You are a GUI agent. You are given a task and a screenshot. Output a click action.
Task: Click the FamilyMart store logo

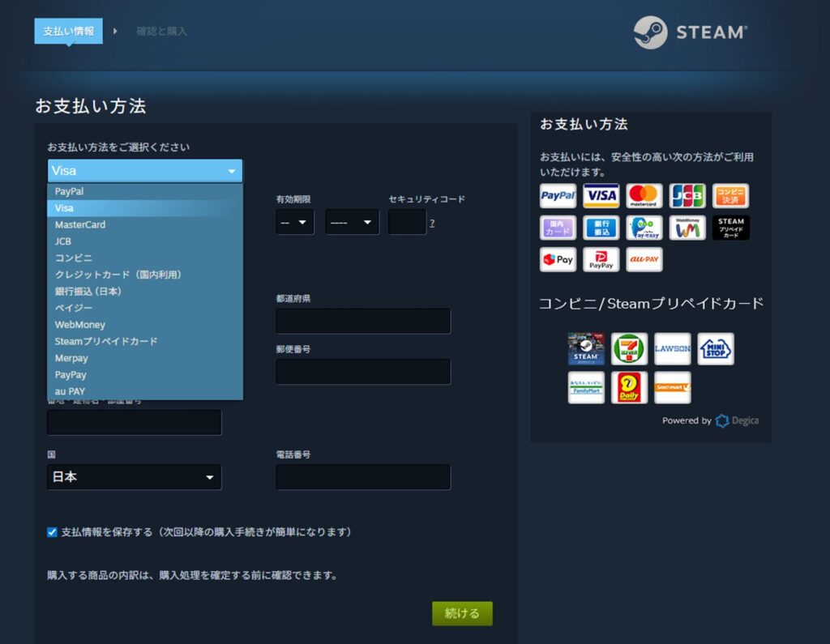tap(586, 387)
